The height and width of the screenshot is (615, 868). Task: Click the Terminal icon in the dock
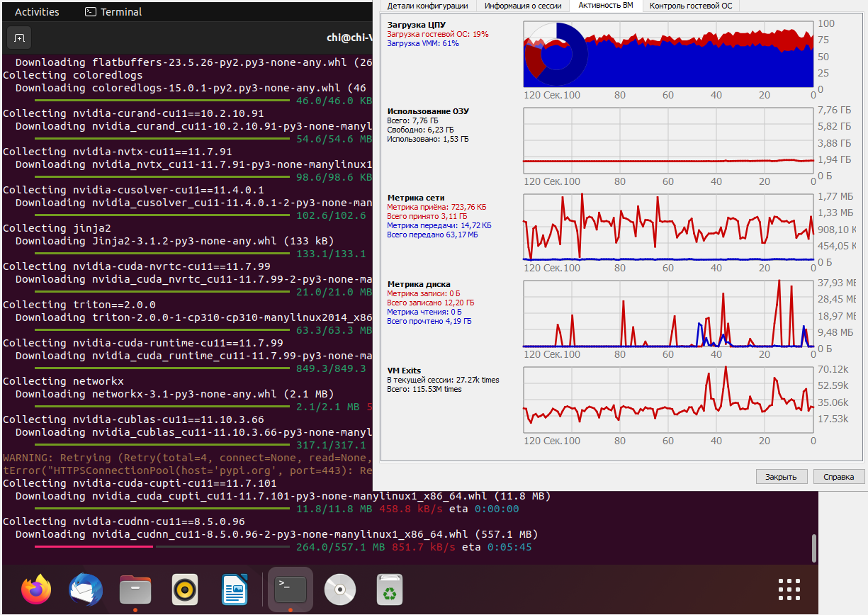(291, 589)
